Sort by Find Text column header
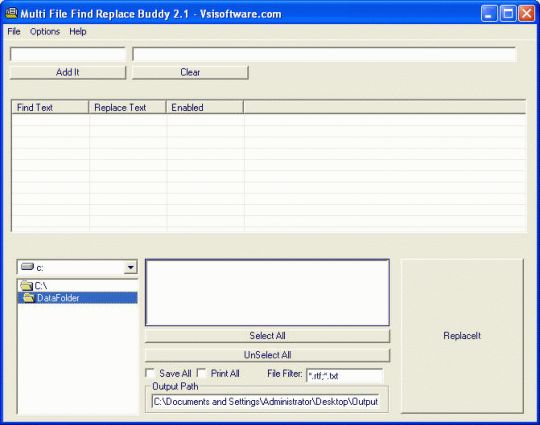Image resolution: width=540 pixels, height=425 pixels. pyautogui.click(x=50, y=107)
